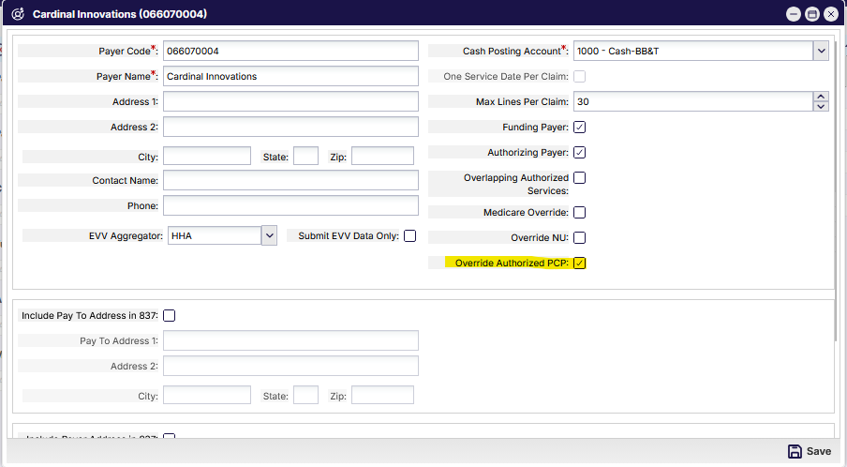Image resolution: width=847 pixels, height=467 pixels.
Task: Toggle the One Service Date Per Claim checkbox
Action: (x=580, y=77)
